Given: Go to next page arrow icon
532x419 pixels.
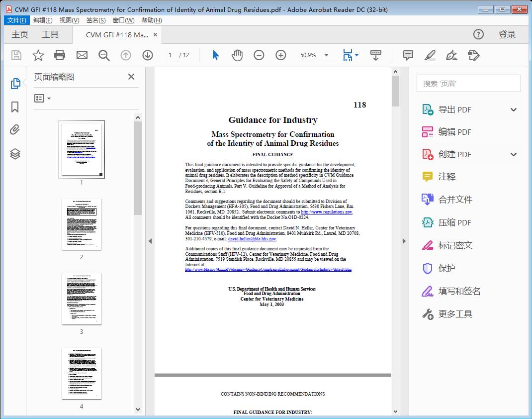Looking at the screenshot, I should click(x=148, y=55).
